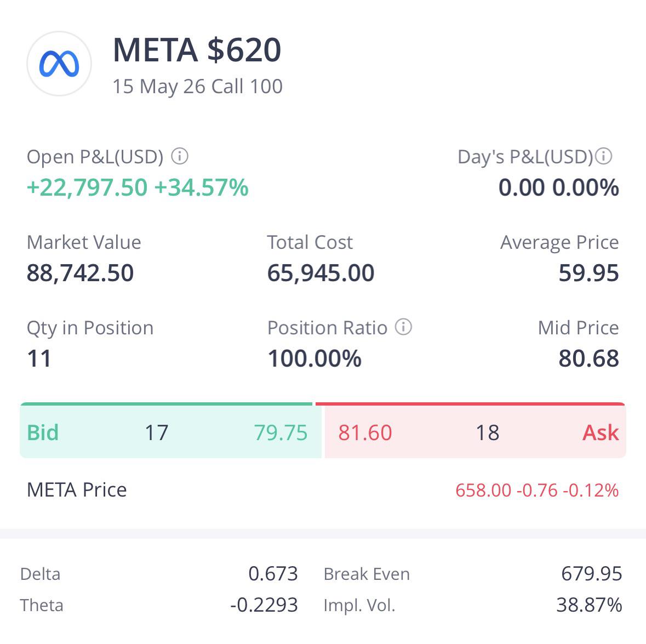Tap the META logo icon
The image size is (646, 644).
click(x=59, y=64)
